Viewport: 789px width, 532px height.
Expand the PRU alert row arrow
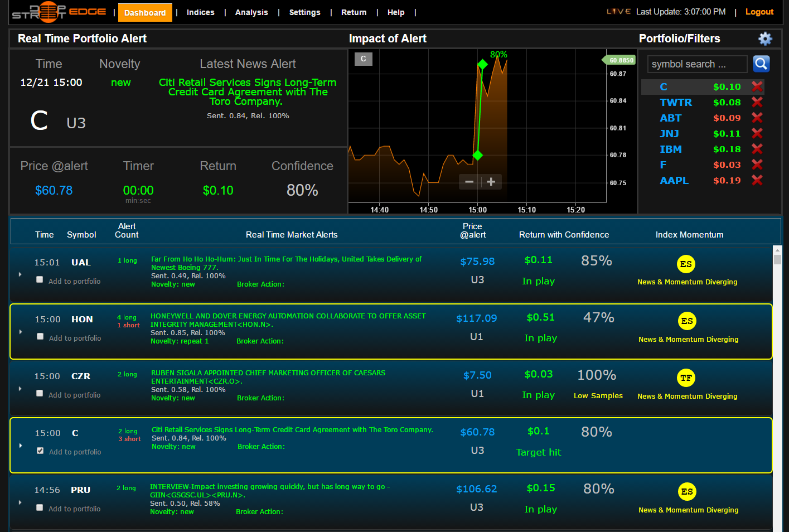point(21,502)
